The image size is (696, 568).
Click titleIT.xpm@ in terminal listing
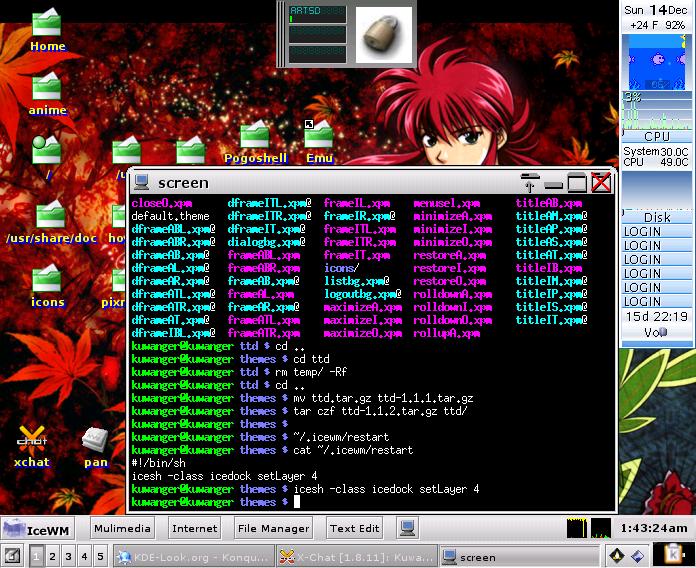552,320
